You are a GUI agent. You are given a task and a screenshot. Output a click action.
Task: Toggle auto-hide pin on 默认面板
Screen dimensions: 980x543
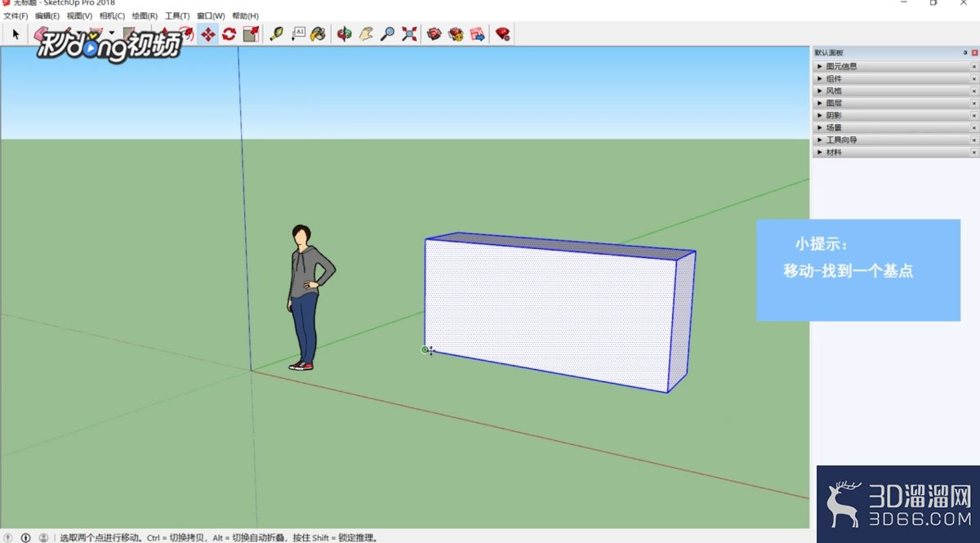(x=964, y=53)
